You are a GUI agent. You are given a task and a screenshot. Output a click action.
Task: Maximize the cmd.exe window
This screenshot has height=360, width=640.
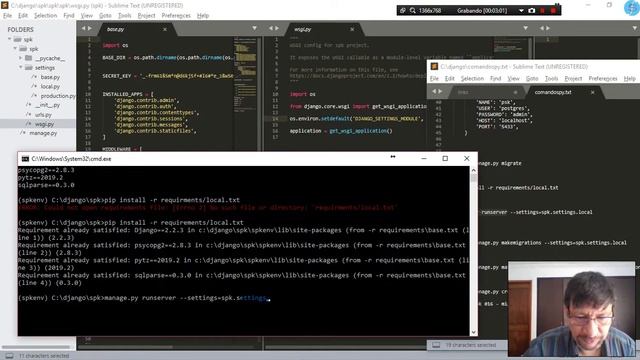[445, 158]
